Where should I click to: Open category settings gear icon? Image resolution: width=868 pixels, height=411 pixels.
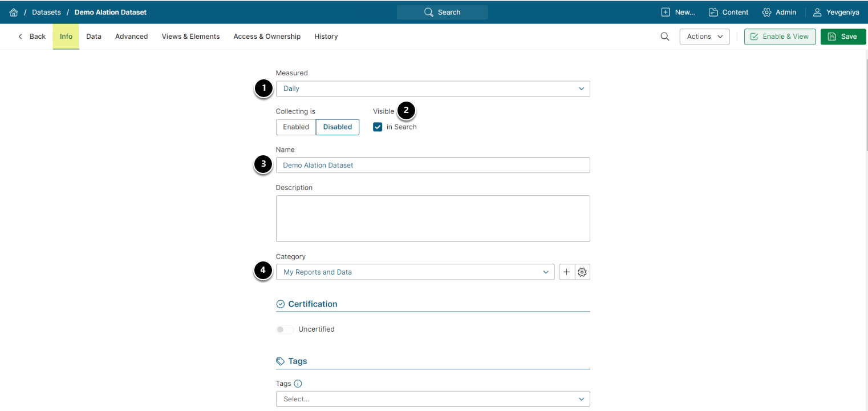point(582,272)
